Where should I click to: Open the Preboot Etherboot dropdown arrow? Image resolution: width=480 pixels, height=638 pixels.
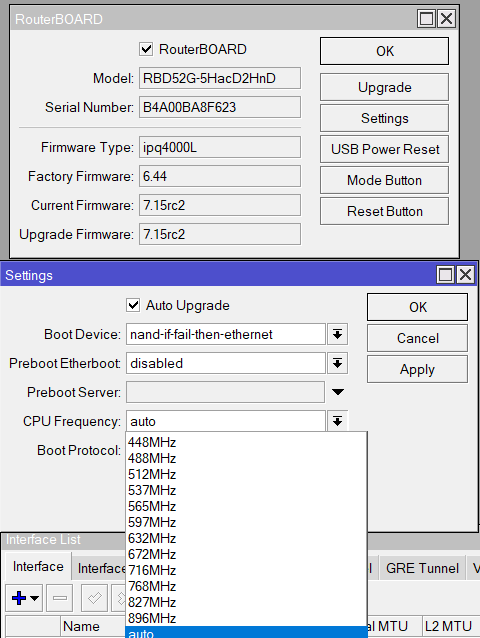click(337, 363)
